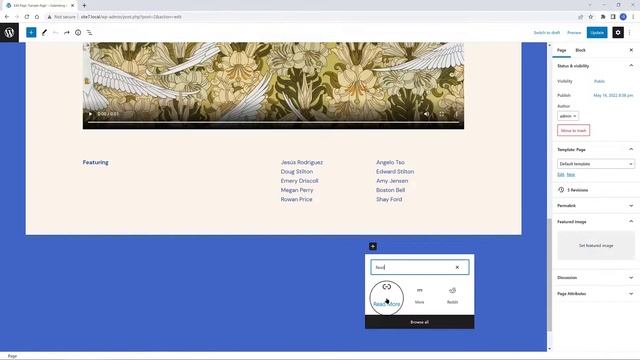Open the editor Options three-dot menu
This screenshot has height=360, width=640.
click(x=630, y=32)
